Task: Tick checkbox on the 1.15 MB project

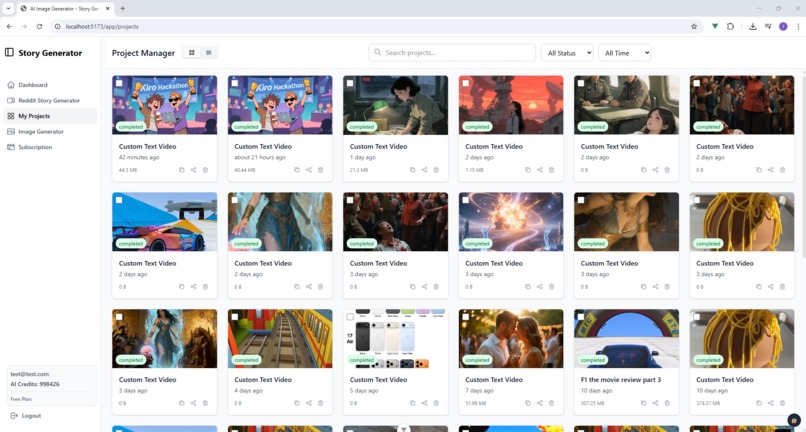Action: click(x=466, y=83)
